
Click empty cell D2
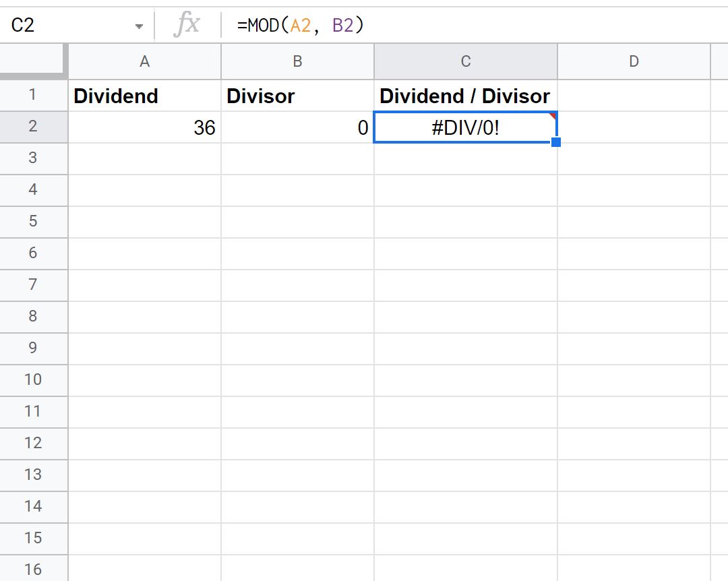pos(634,127)
